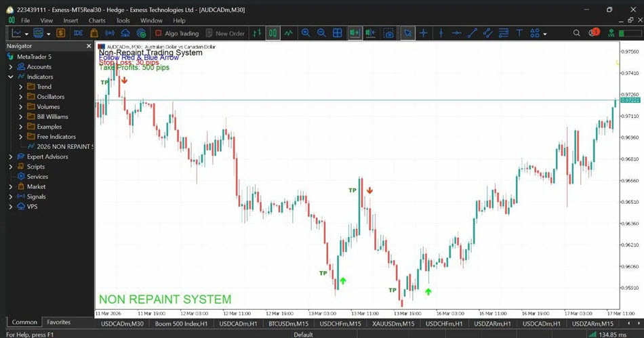Select the Fibonacci retracement tool
This screenshot has width=644, height=338.
coord(504,33)
